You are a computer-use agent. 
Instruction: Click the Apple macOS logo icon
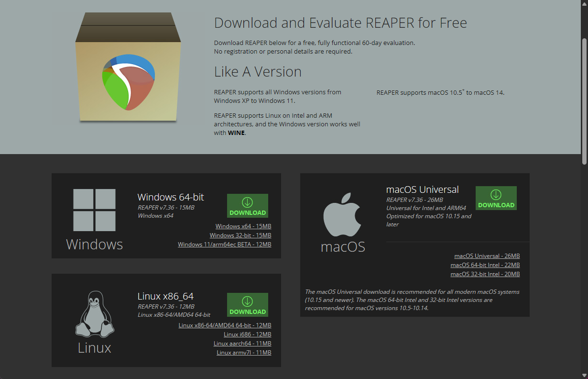[x=342, y=215]
